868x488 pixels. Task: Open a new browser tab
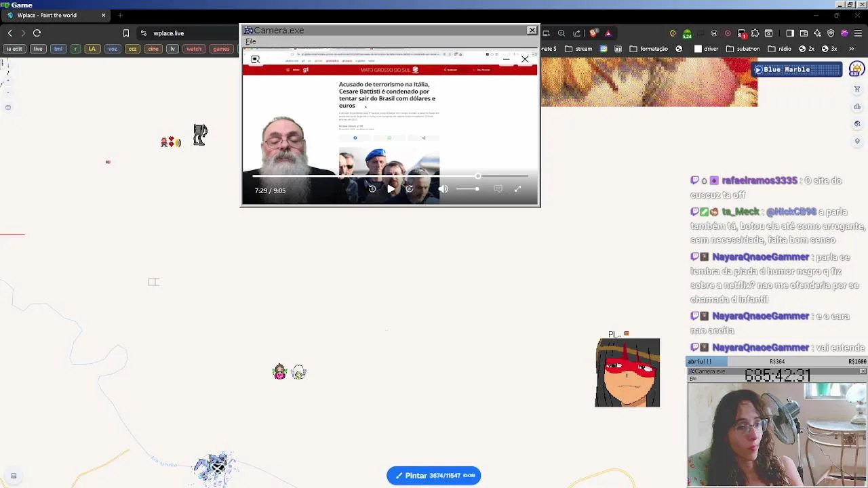(x=120, y=15)
